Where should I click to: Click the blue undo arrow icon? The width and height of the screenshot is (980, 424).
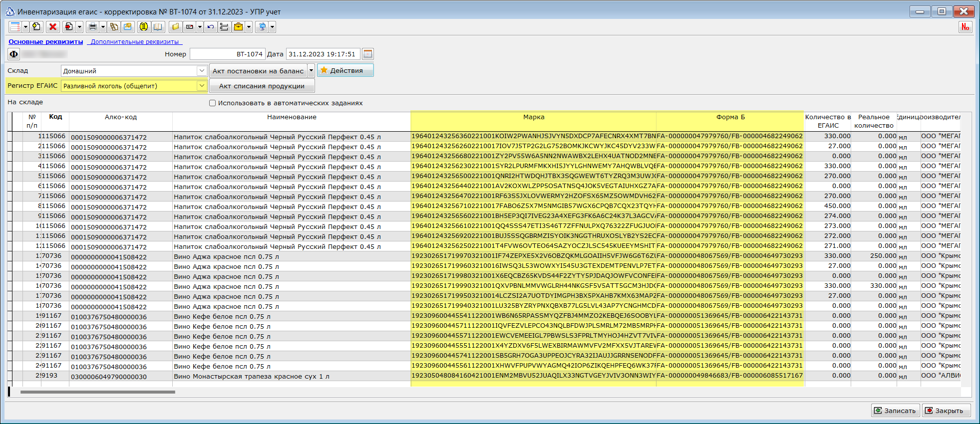tap(211, 27)
